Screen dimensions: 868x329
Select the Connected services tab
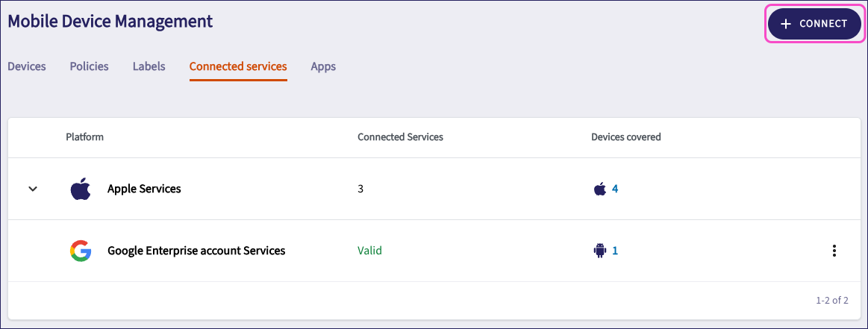238,66
